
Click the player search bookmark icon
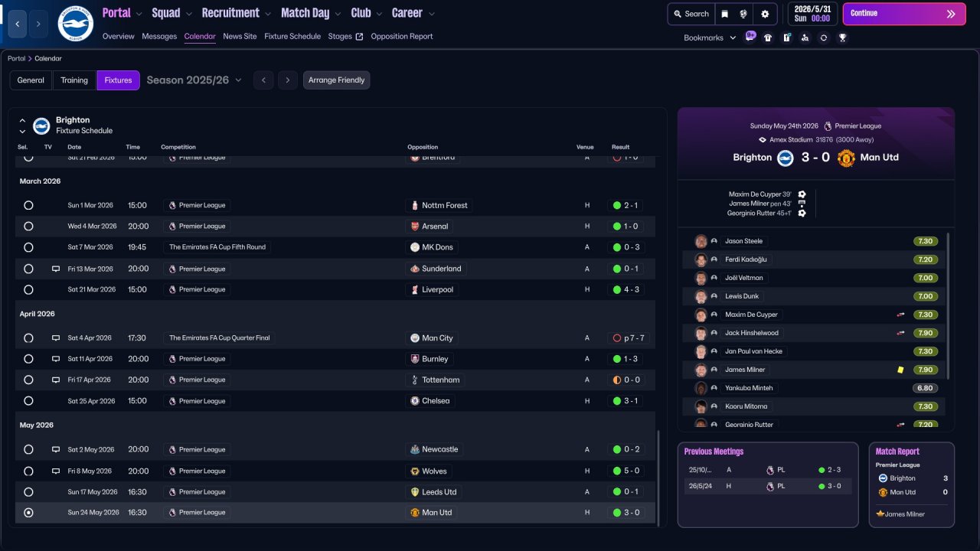pos(805,37)
